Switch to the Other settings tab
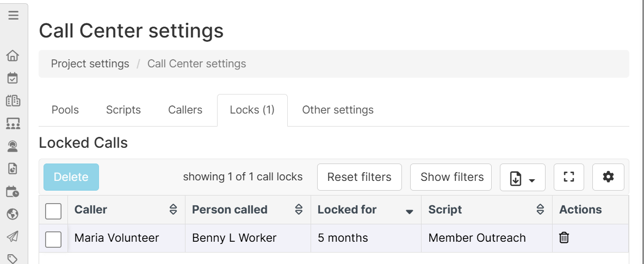 (x=338, y=110)
